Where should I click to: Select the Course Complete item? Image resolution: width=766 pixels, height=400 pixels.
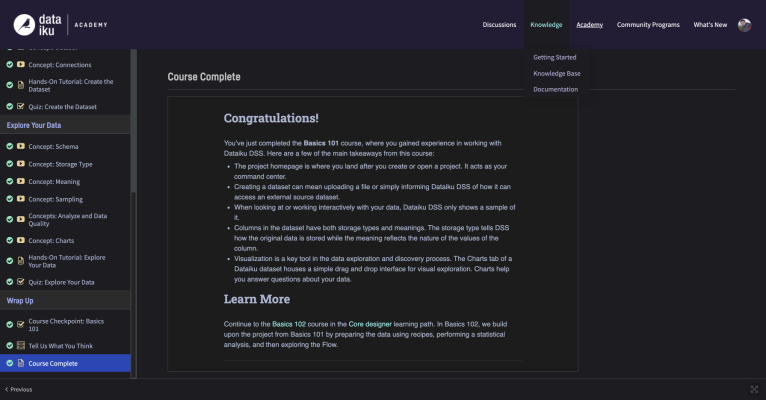pos(65,363)
